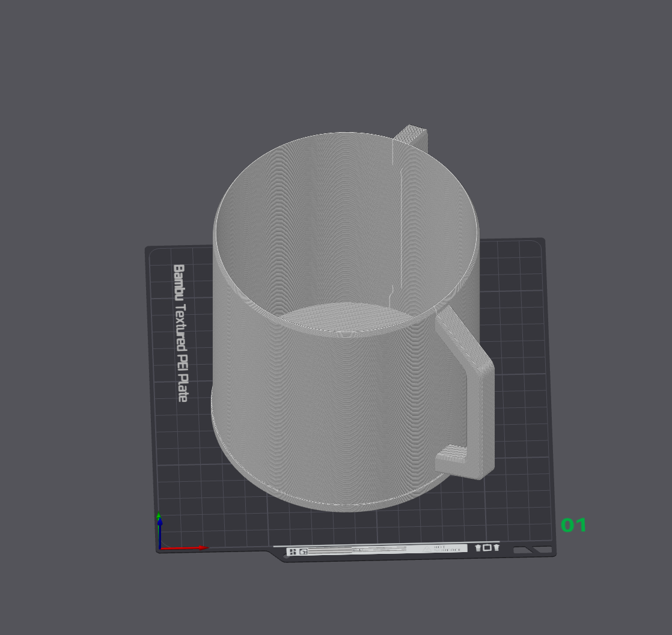Click the second small icon on plate strip
This screenshot has height=635, width=672.
304,551
